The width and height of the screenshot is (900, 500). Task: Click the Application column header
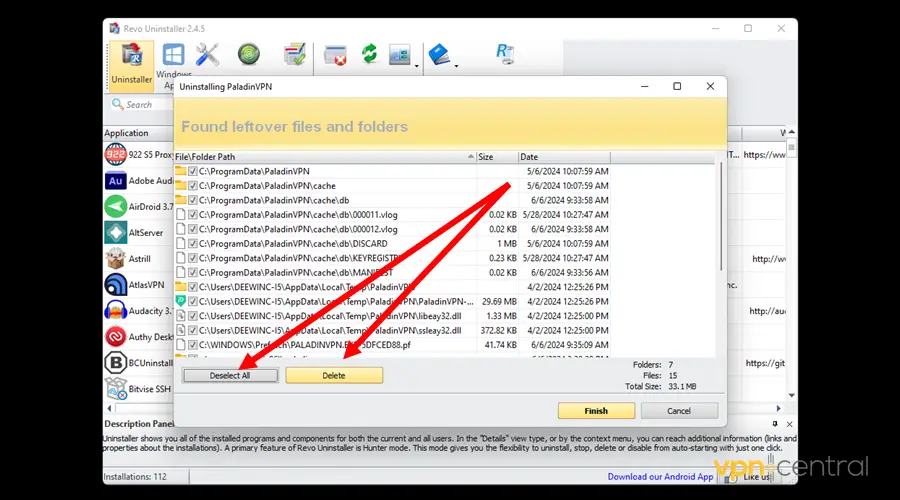[138, 133]
